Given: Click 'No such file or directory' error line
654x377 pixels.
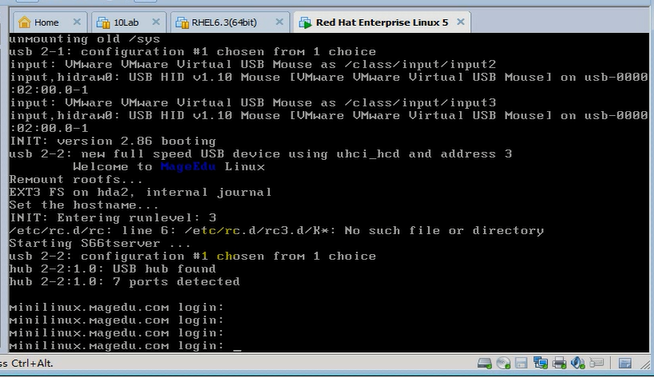Looking at the screenshot, I should 277,231.
